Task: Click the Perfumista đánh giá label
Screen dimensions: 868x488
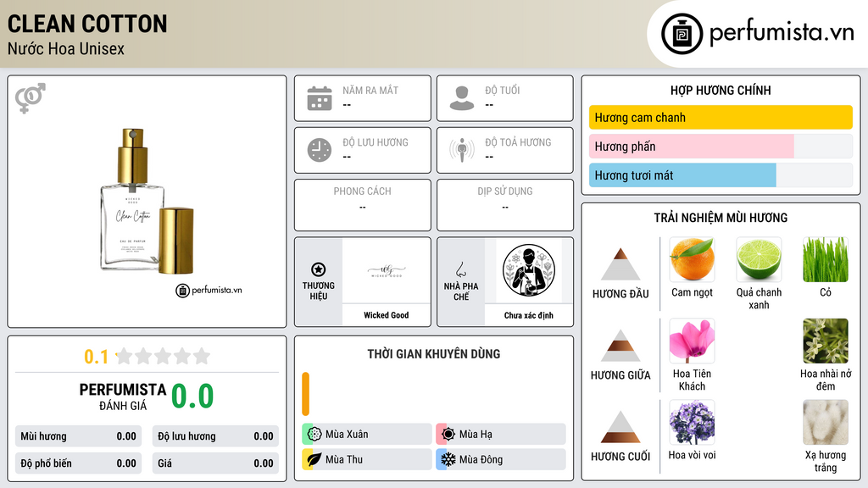Action: [123, 396]
